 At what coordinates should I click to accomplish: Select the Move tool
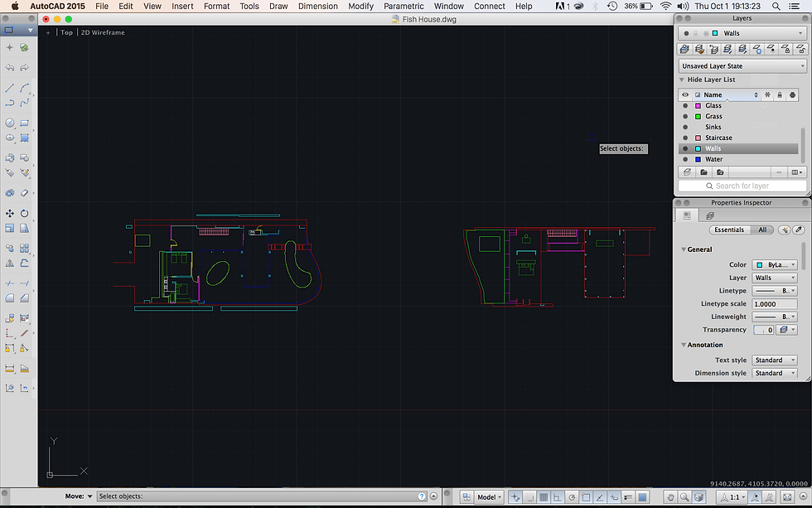coord(9,213)
